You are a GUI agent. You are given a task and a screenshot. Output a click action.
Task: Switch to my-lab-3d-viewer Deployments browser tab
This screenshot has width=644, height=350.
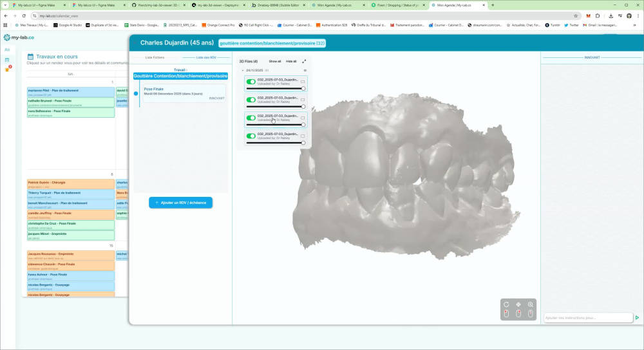(x=218, y=5)
